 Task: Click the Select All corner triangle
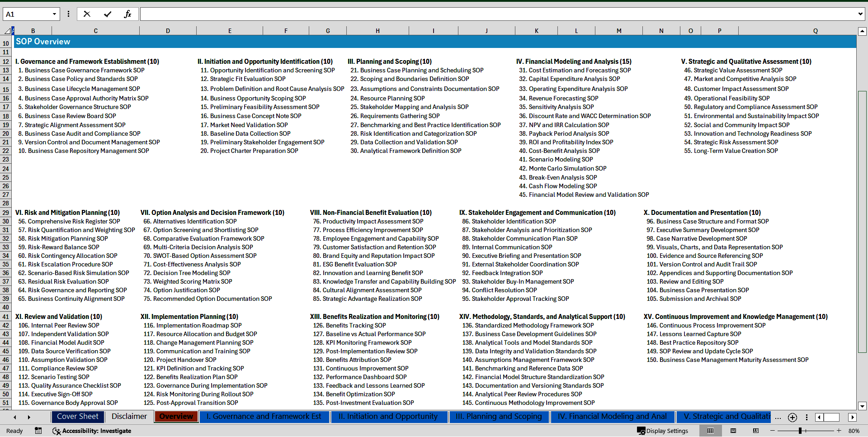coord(7,31)
